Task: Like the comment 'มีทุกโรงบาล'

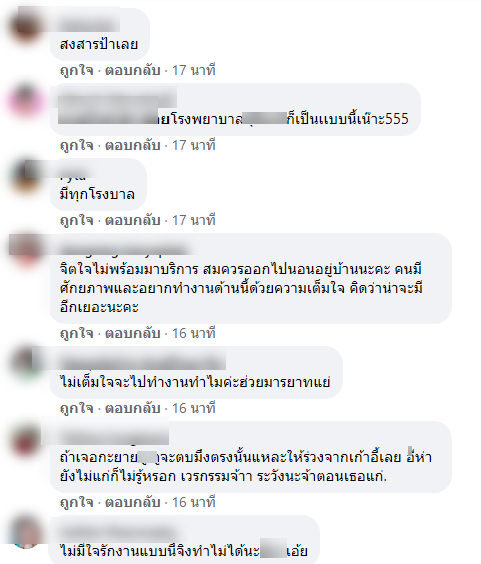Action: 77,220
